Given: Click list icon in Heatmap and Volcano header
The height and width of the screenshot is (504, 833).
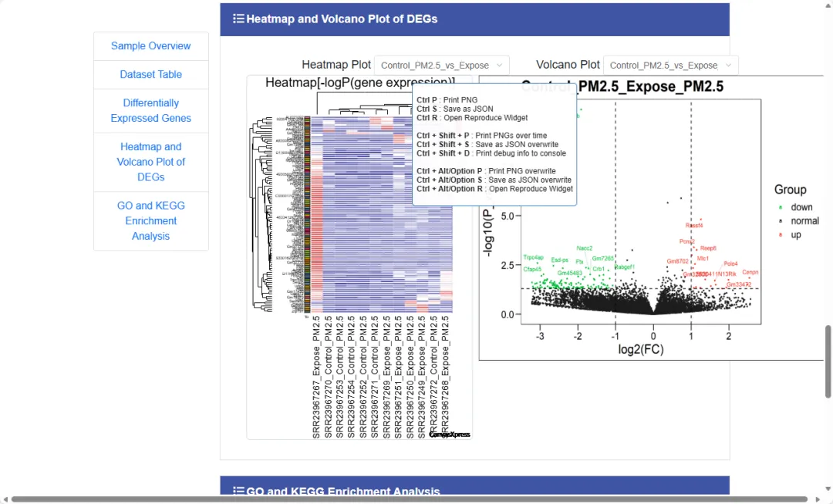Looking at the screenshot, I should pyautogui.click(x=239, y=19).
